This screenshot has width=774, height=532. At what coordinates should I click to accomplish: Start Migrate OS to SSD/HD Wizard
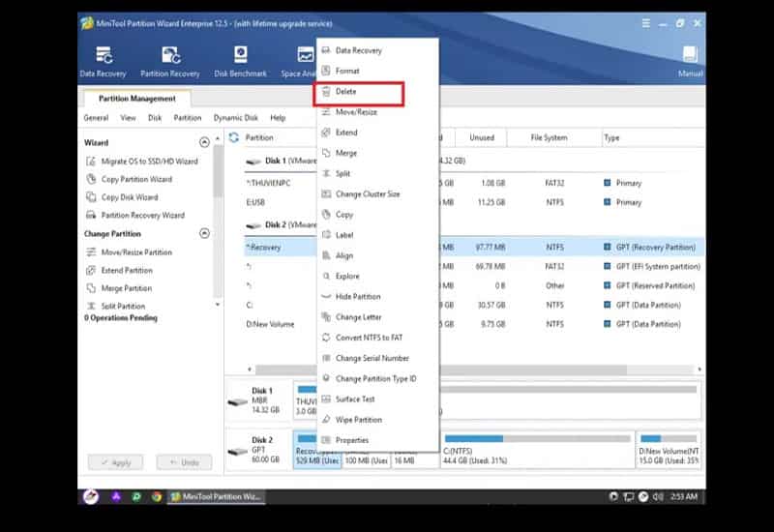click(x=142, y=162)
